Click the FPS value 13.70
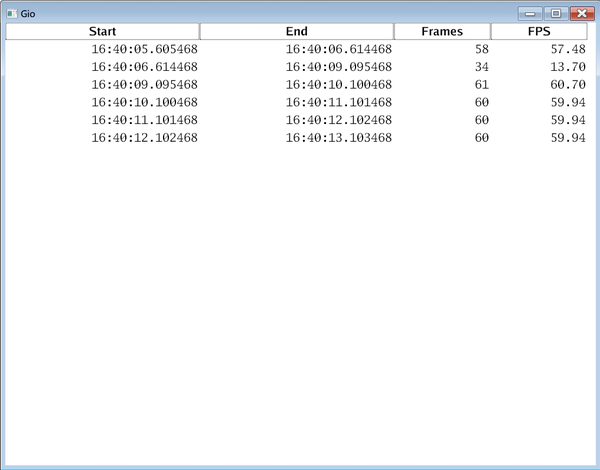600x470 pixels. tap(567, 66)
